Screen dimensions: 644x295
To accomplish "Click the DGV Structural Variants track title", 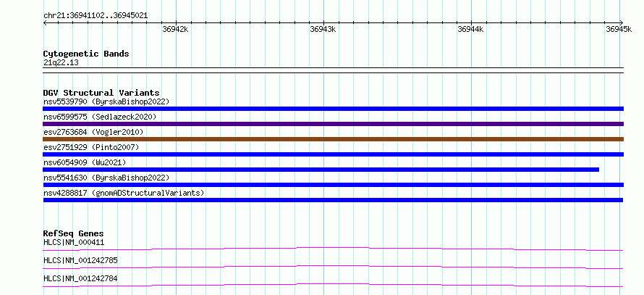I will click(x=101, y=93).
